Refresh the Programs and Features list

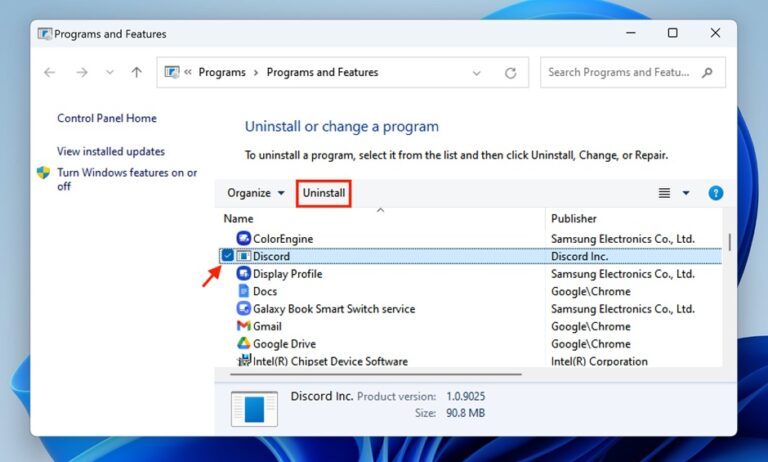click(510, 73)
